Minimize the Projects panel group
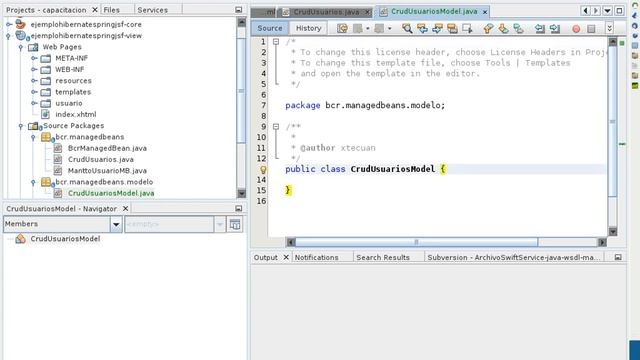Image resolution: width=640 pixels, height=360 pixels. click(239, 10)
